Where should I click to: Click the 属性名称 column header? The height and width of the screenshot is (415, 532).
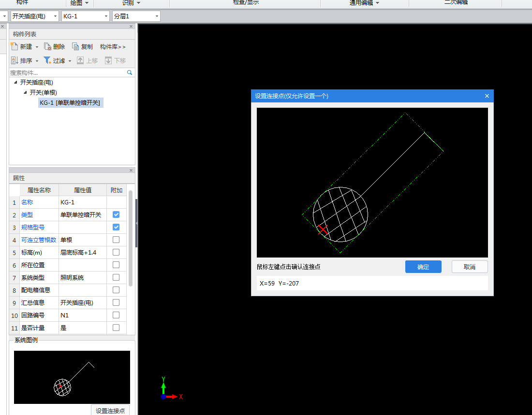[39, 190]
